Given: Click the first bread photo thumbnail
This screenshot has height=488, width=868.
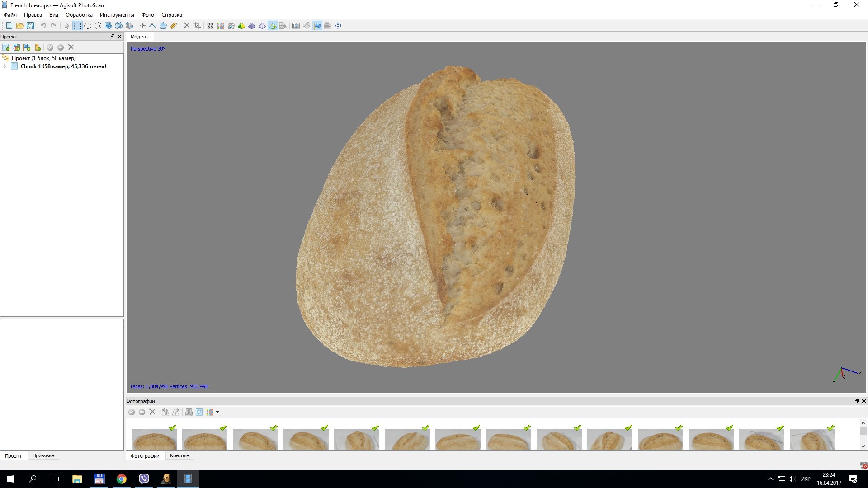Looking at the screenshot, I should (154, 438).
